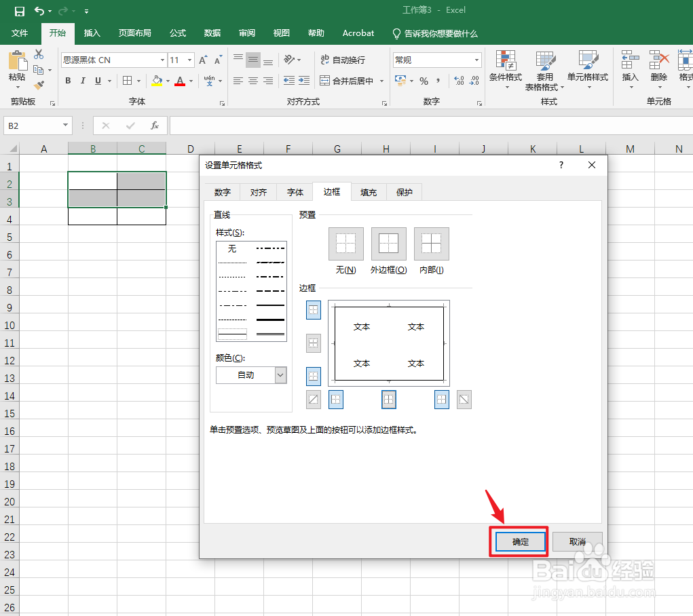Image resolution: width=693 pixels, height=616 pixels.
Task: Apply the 外边框(O) preset
Action: [x=389, y=244]
